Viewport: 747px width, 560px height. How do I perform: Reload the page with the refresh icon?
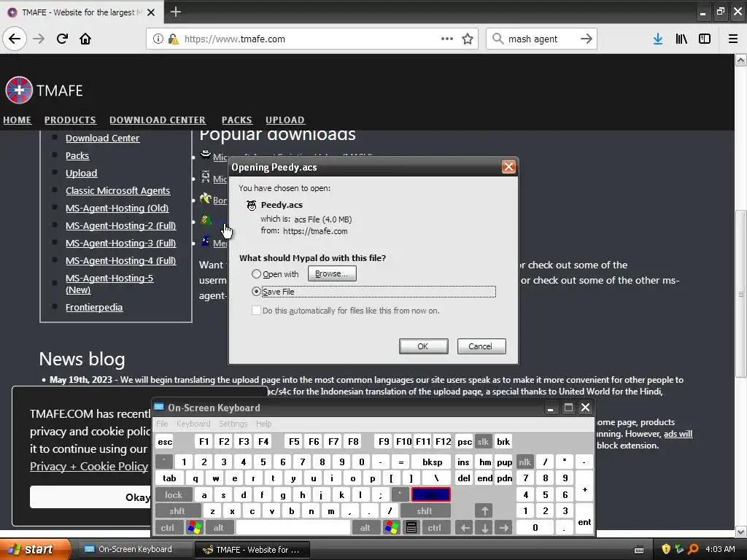(62, 39)
